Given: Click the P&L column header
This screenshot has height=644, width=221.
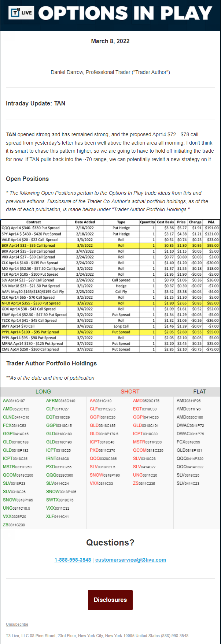Looking at the screenshot, I should click(211, 222).
